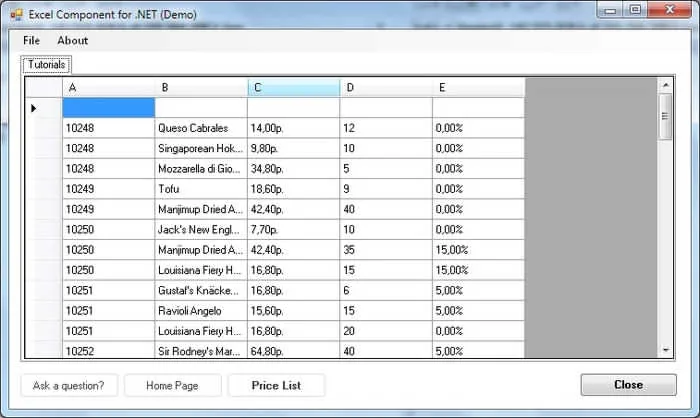
Task: Select the Ravioli Angelo cell
Action: (x=201, y=311)
